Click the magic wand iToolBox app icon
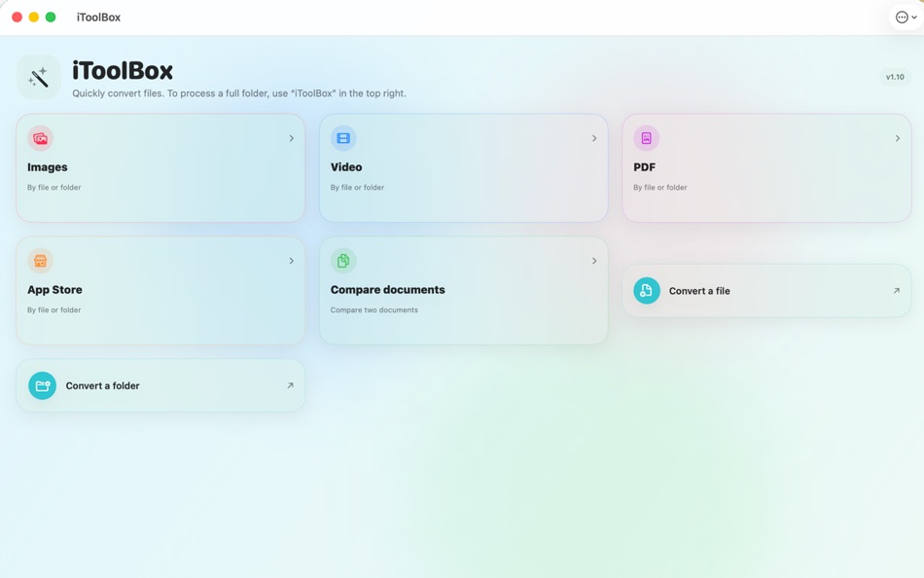 [x=39, y=76]
